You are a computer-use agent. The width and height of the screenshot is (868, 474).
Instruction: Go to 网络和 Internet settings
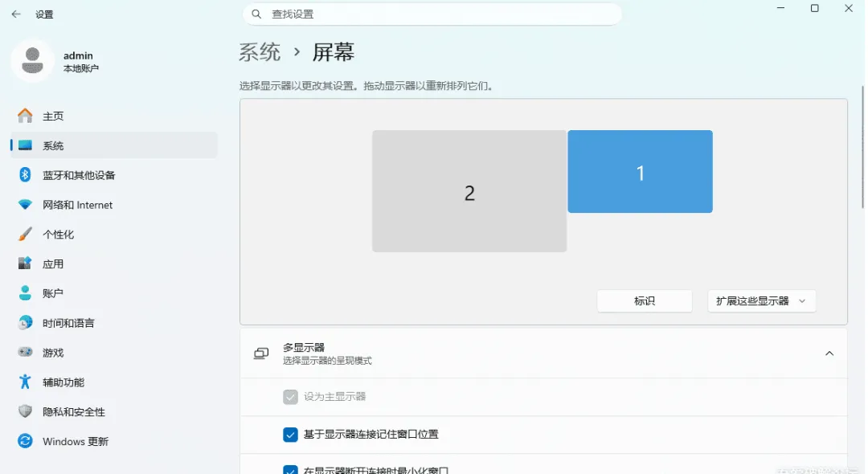pyautogui.click(x=114, y=205)
